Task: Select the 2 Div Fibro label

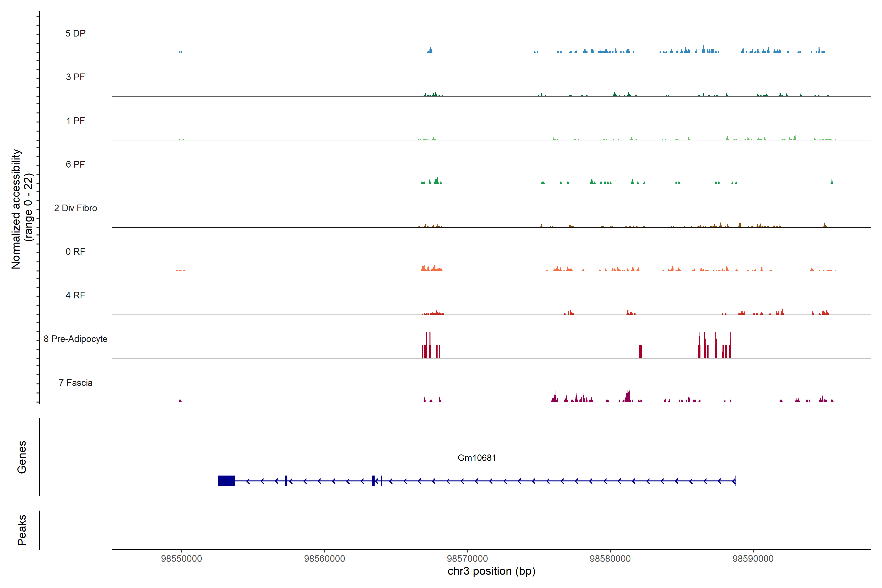Action: (x=75, y=208)
